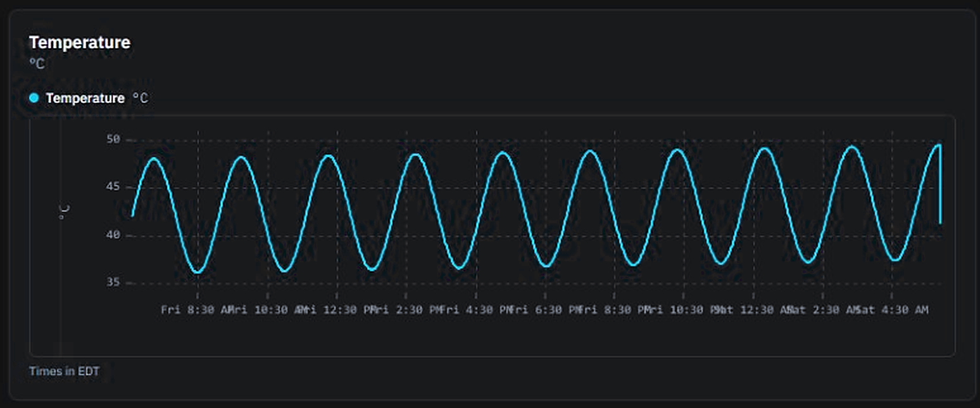Screen dimensions: 980x408
Task: Click the y-axis value 50
Action: tap(114, 140)
